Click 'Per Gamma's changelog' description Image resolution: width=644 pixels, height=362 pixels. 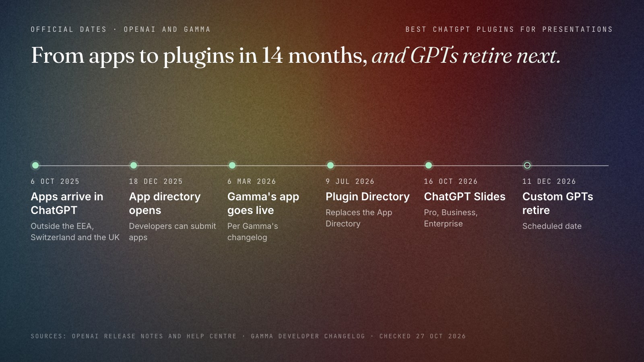coord(253,232)
